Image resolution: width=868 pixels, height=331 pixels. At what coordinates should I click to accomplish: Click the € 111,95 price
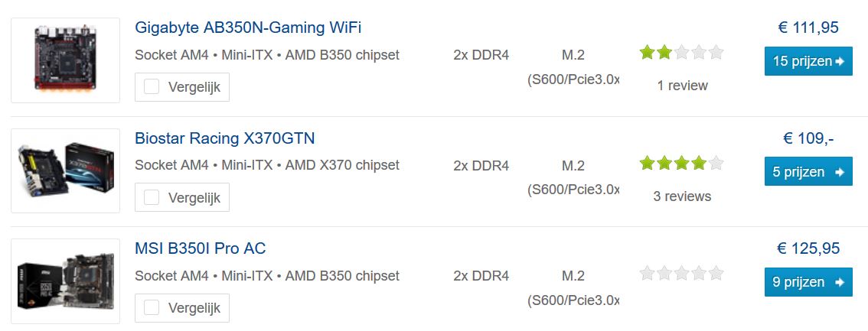pos(808,28)
